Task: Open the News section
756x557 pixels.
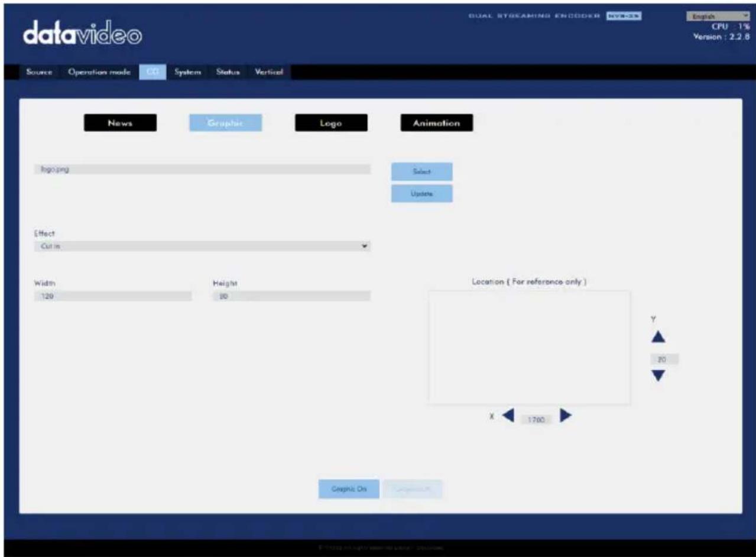Action: 120,123
